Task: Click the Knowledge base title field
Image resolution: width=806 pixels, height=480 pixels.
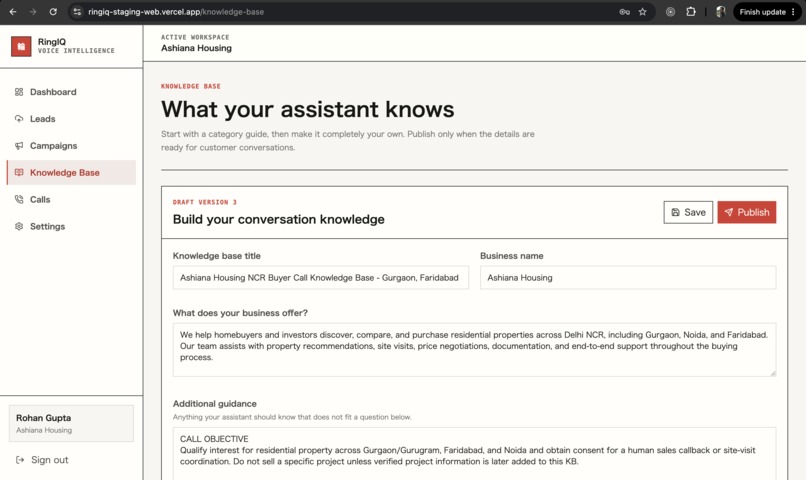Action: pos(320,278)
